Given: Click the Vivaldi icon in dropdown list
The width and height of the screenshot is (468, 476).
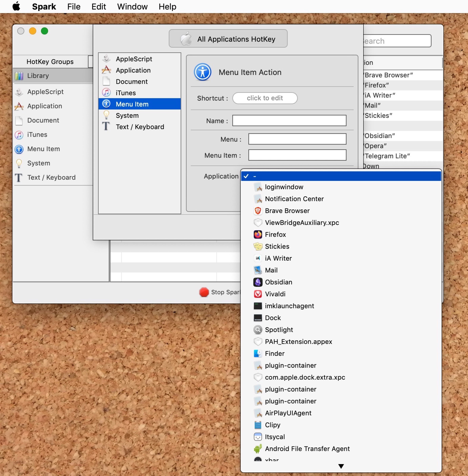Looking at the screenshot, I should [258, 294].
